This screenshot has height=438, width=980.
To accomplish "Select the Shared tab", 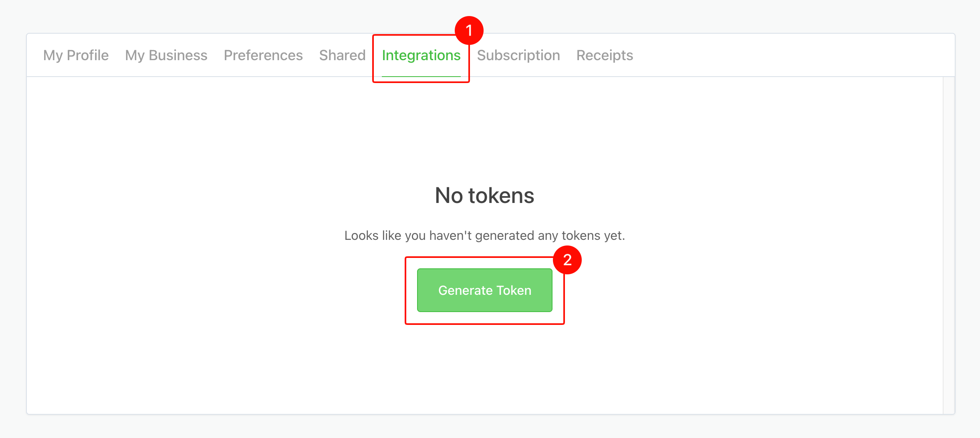I will (x=342, y=55).
